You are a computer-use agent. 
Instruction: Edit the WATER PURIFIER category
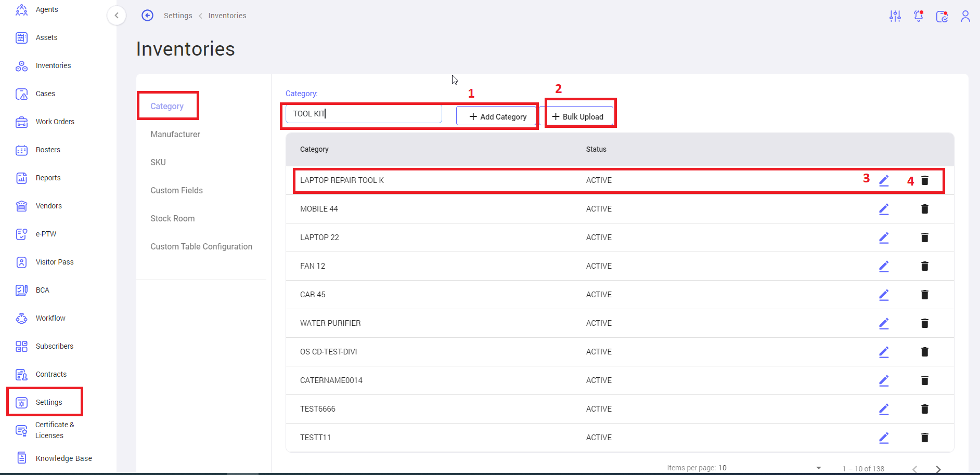point(884,323)
